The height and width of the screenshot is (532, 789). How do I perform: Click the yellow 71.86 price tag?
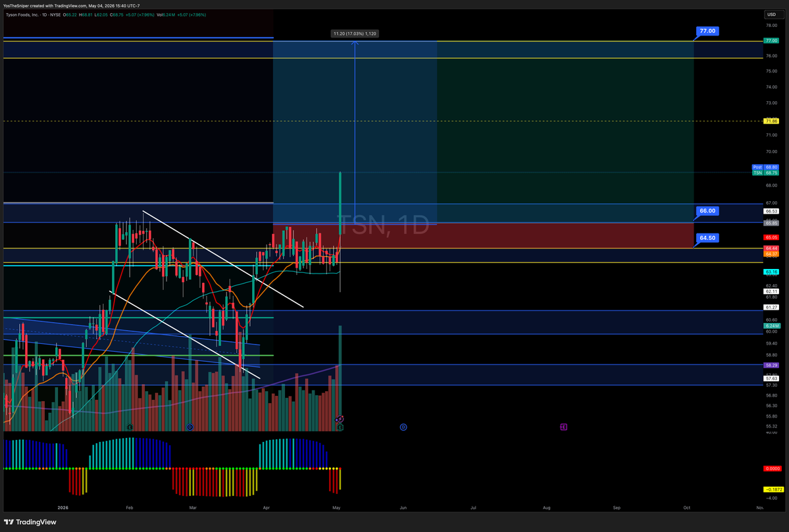[771, 121]
